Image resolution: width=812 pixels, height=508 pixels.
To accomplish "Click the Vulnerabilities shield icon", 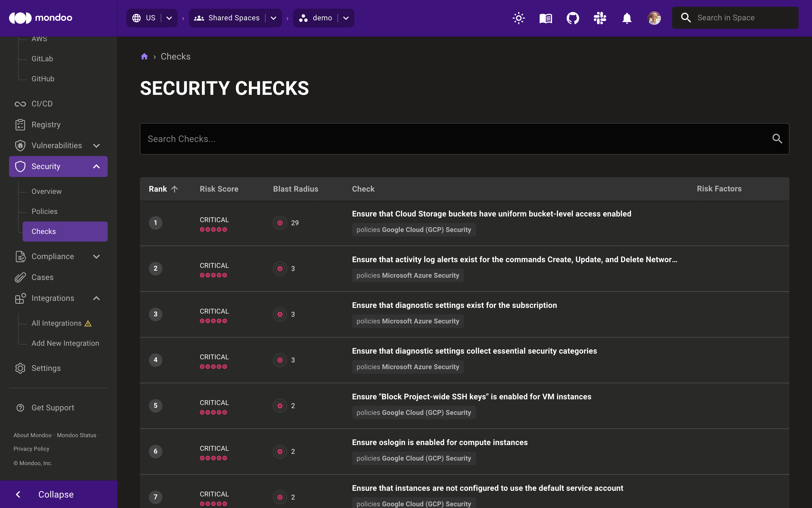I will coord(20,145).
